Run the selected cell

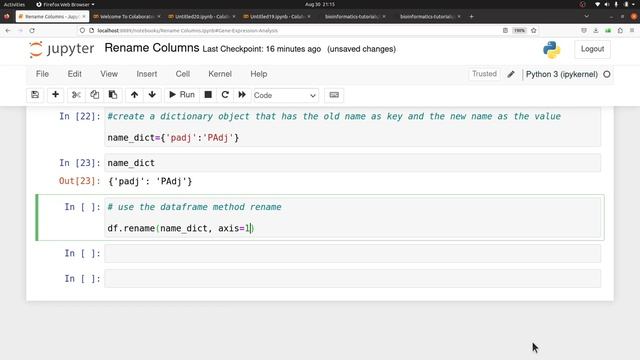[x=182, y=95]
